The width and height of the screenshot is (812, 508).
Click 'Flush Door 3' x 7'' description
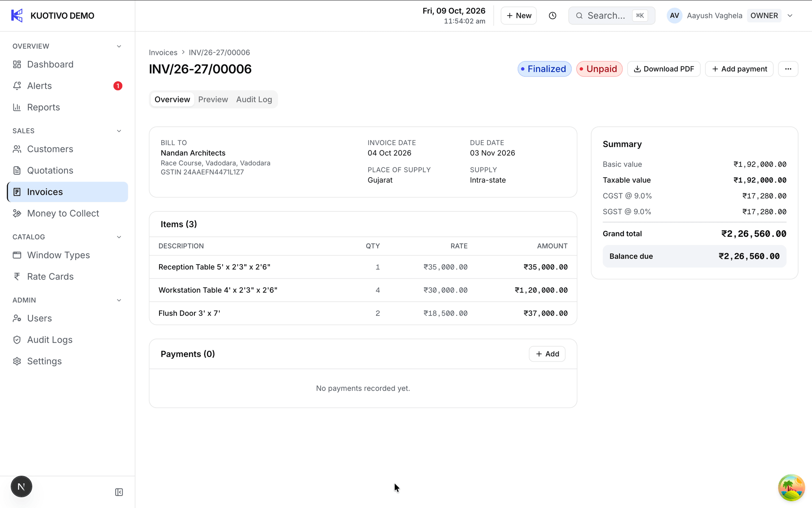[189, 313]
